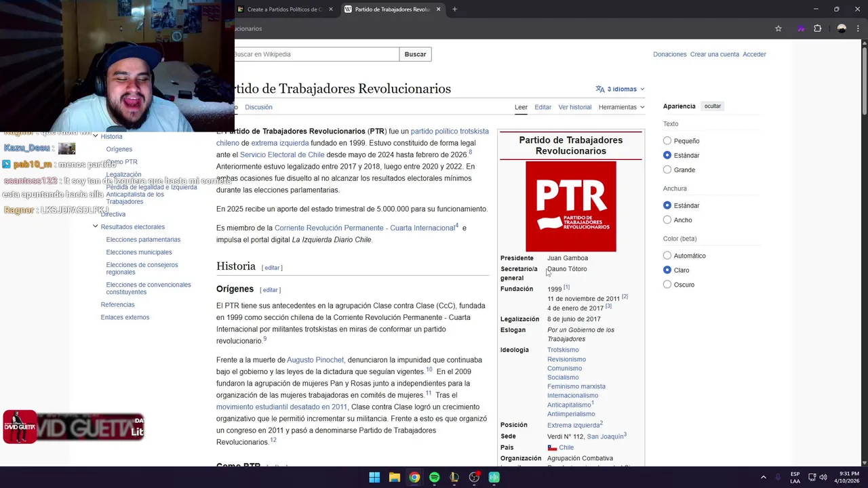This screenshot has height=488, width=868.
Task: Close the Create a Partidos Políticos tab
Action: (331, 9)
